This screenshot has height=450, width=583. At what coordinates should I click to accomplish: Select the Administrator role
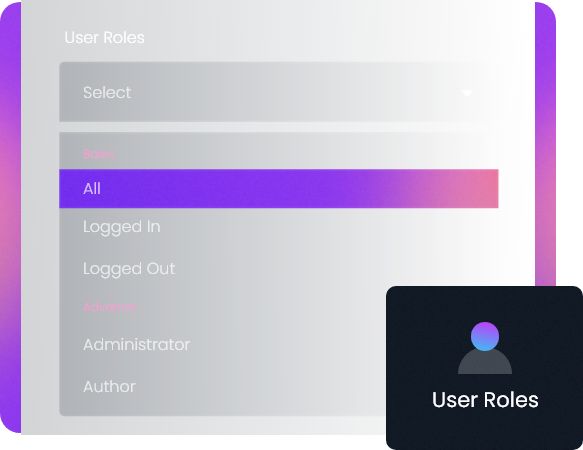(136, 345)
